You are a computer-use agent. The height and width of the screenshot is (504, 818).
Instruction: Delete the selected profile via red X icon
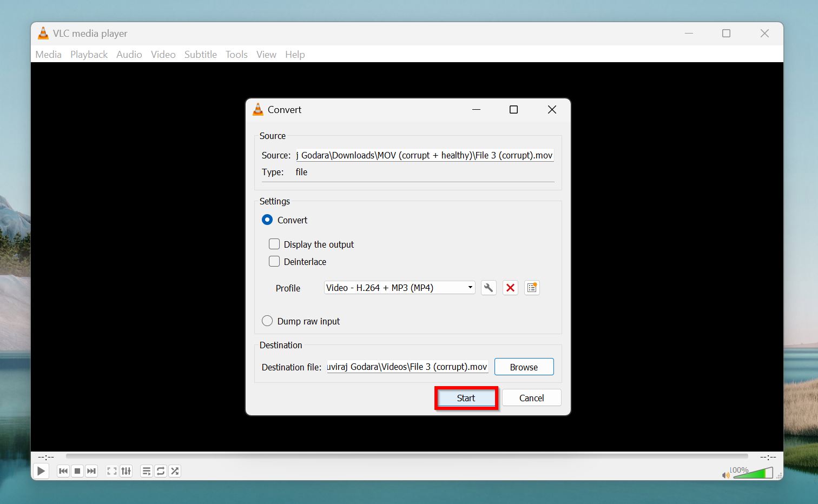click(x=510, y=287)
